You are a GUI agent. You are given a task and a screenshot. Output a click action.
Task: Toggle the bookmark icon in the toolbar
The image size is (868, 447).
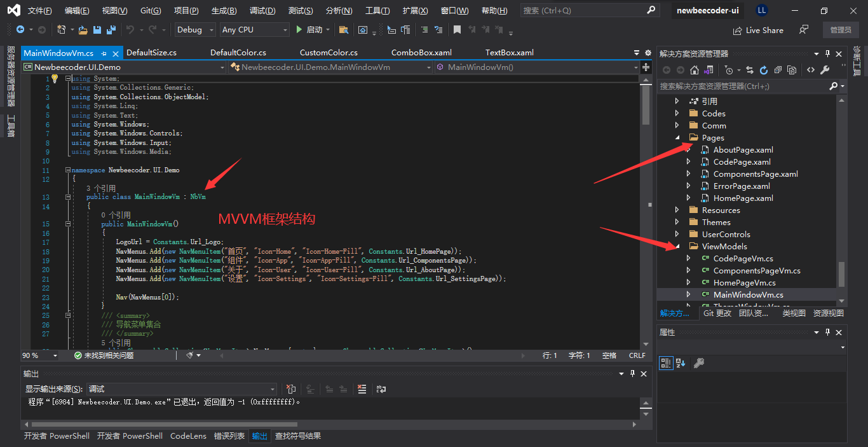[457, 30]
